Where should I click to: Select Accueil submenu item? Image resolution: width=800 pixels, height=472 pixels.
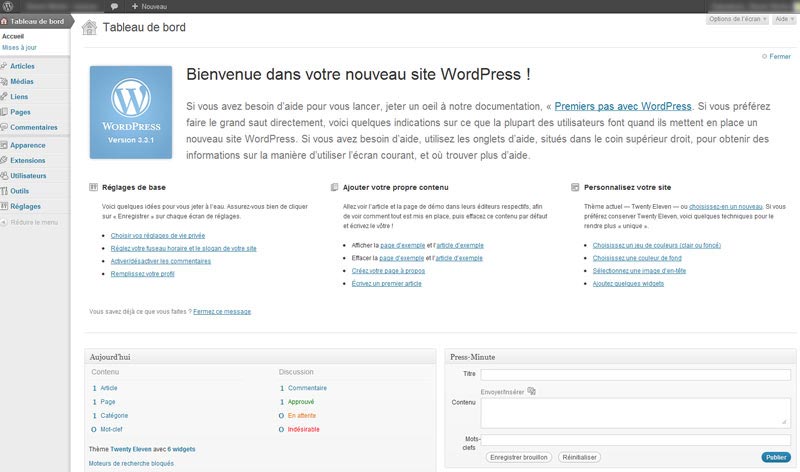[x=13, y=36]
